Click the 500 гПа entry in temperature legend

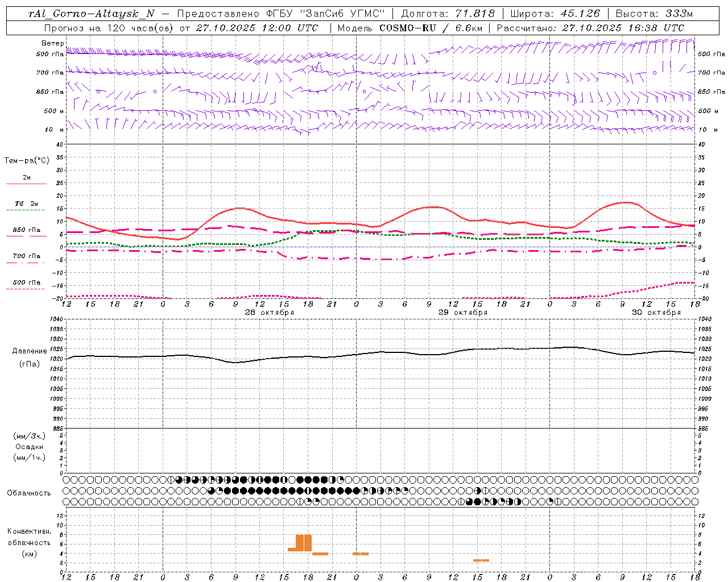tap(27, 282)
